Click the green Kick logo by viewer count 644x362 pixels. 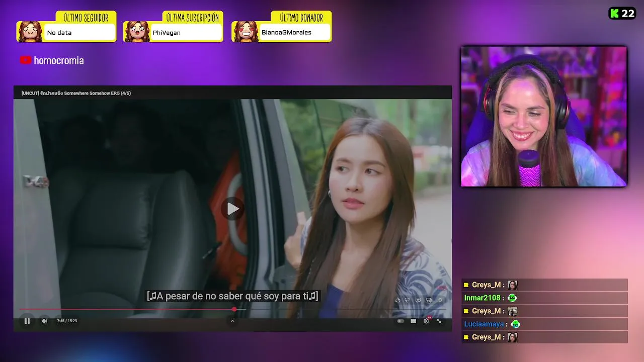[x=614, y=14]
